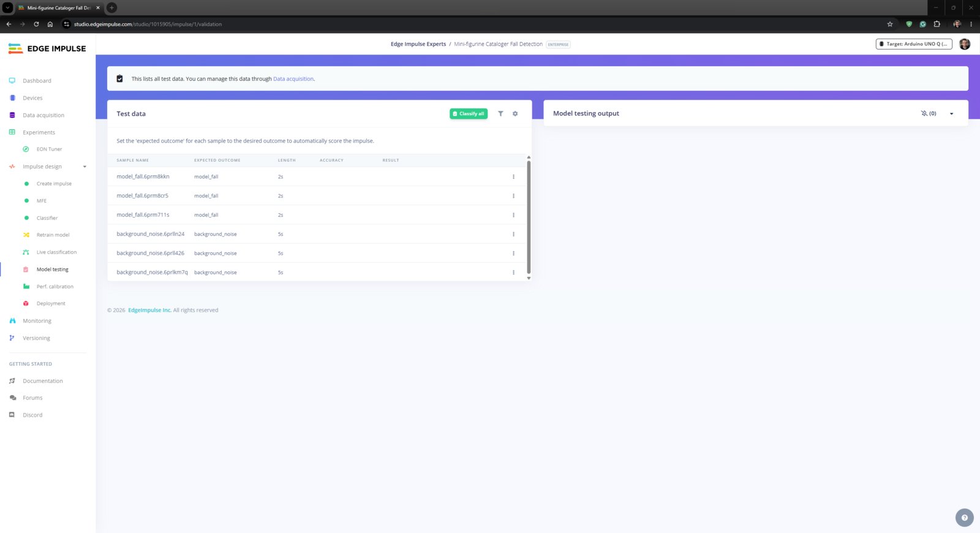This screenshot has height=533, width=980.
Task: Filter test data with funnel icon
Action: [500, 114]
